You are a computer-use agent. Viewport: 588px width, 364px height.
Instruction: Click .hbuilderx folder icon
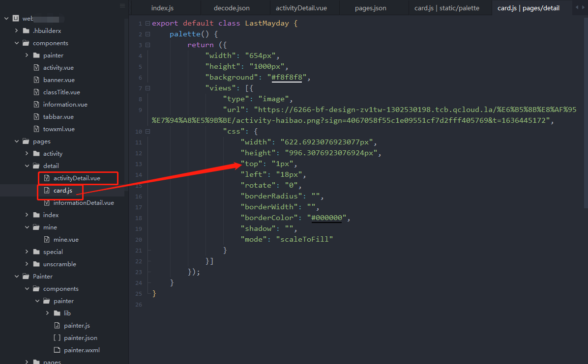(26, 31)
